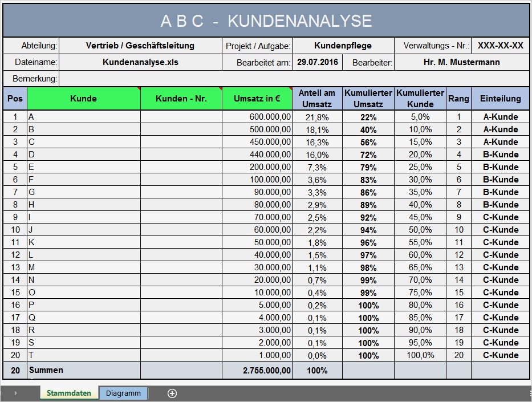532x402 pixels.
Task: Add a new sheet with plus icon
Action: coord(172,393)
